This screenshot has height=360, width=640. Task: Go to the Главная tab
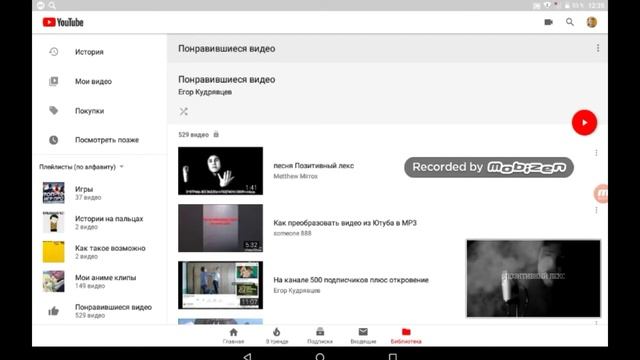(x=233, y=336)
